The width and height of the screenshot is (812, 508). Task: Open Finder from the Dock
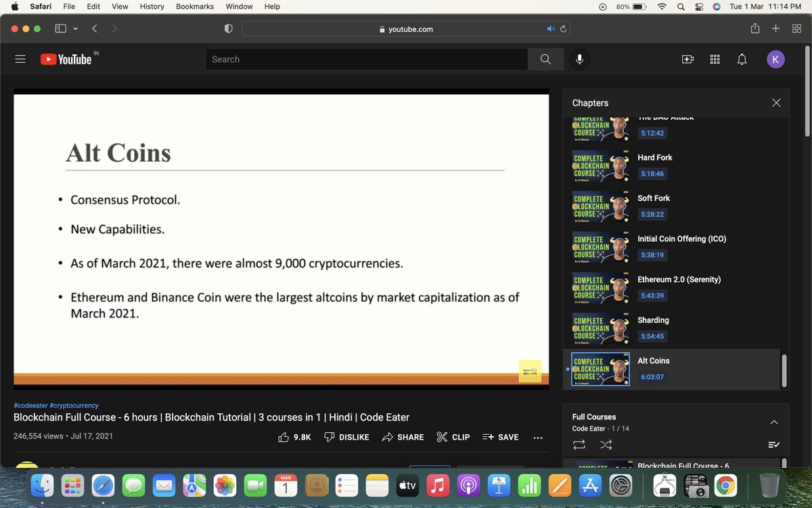pyautogui.click(x=43, y=485)
